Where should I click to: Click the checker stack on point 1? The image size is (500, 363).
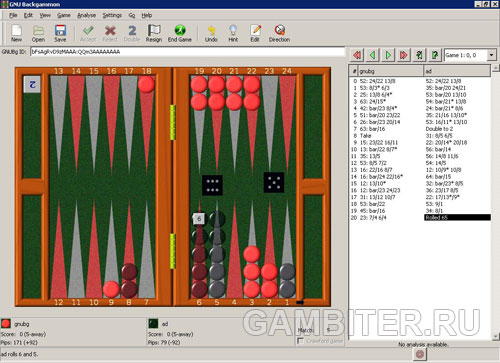click(x=287, y=281)
